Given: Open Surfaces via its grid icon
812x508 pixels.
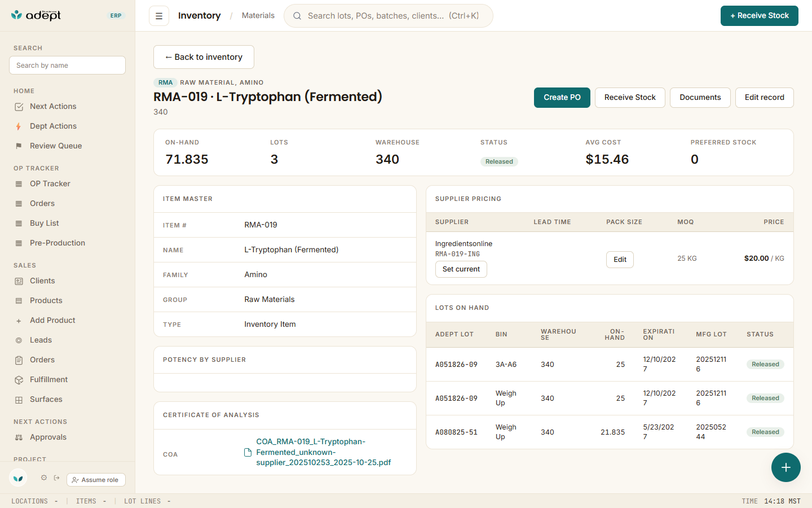Looking at the screenshot, I should pos(19,400).
